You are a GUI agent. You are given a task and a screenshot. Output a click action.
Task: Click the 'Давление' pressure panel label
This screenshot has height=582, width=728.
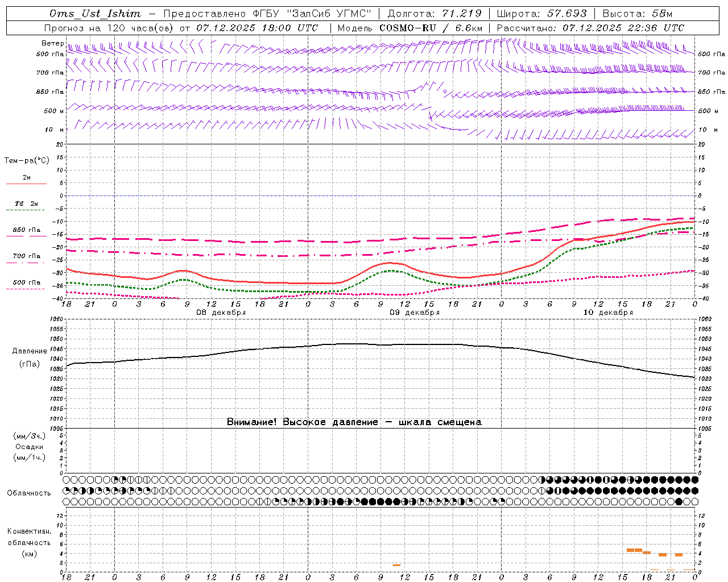(30, 351)
